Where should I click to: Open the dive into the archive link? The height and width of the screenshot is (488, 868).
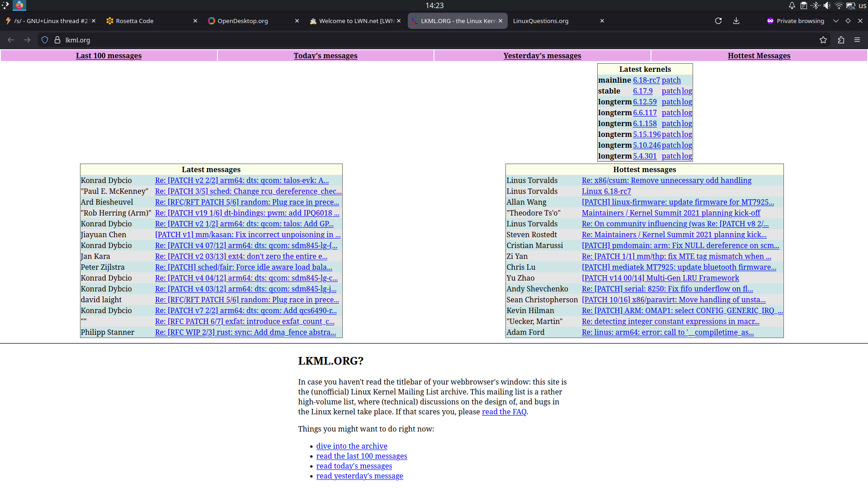(x=351, y=446)
